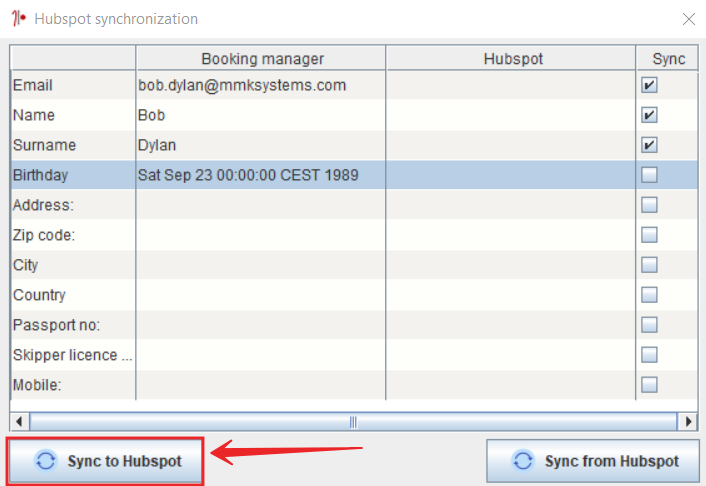
Task: Select the Birthday row label
Action: click(73, 175)
